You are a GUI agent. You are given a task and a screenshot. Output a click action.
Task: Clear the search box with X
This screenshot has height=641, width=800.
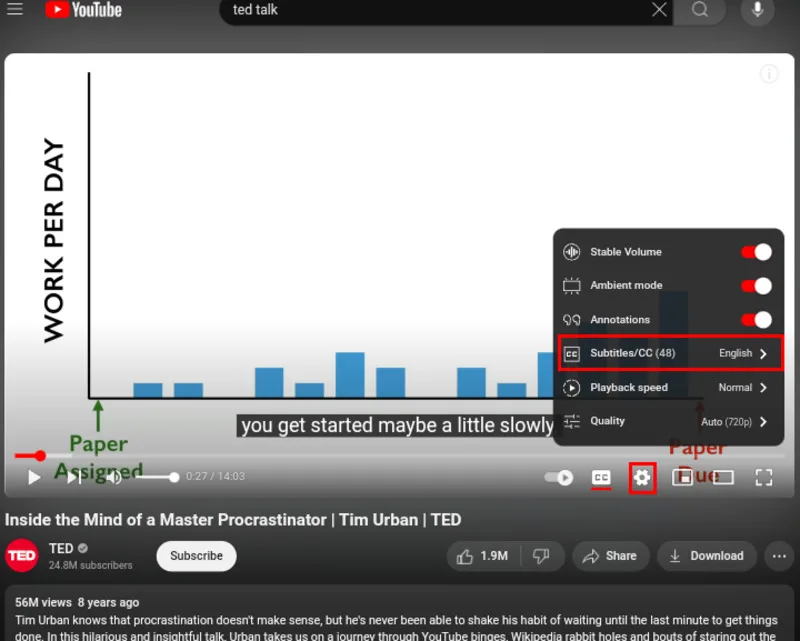click(659, 9)
